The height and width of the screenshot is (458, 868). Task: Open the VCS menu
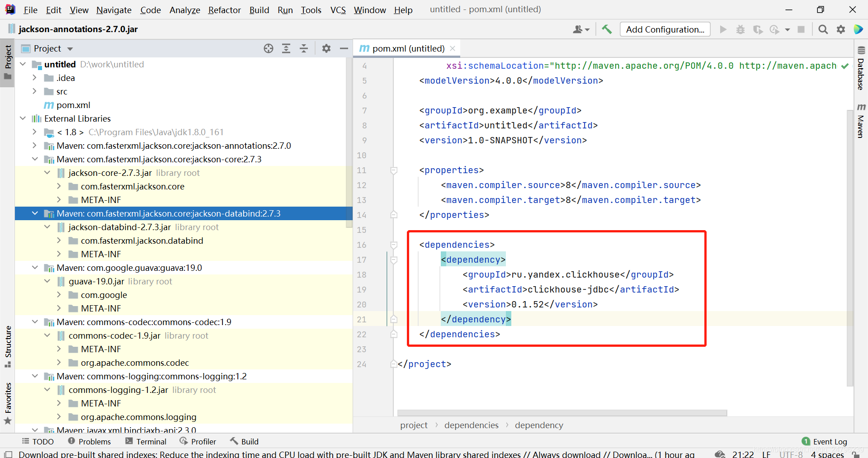tap(338, 10)
